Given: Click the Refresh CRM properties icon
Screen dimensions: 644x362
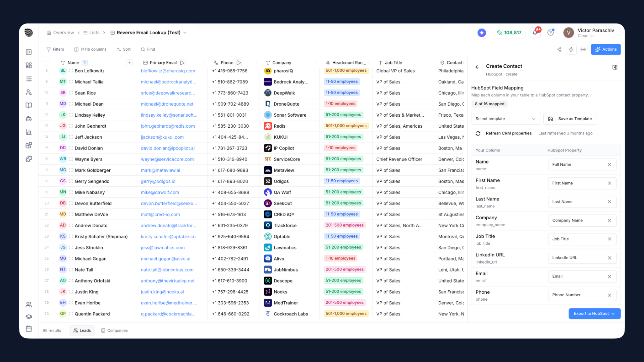Looking at the screenshot, I should coord(478,133).
